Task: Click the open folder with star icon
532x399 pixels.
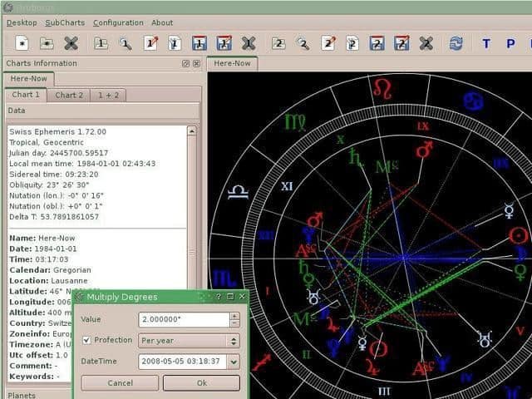Action: 47,43
